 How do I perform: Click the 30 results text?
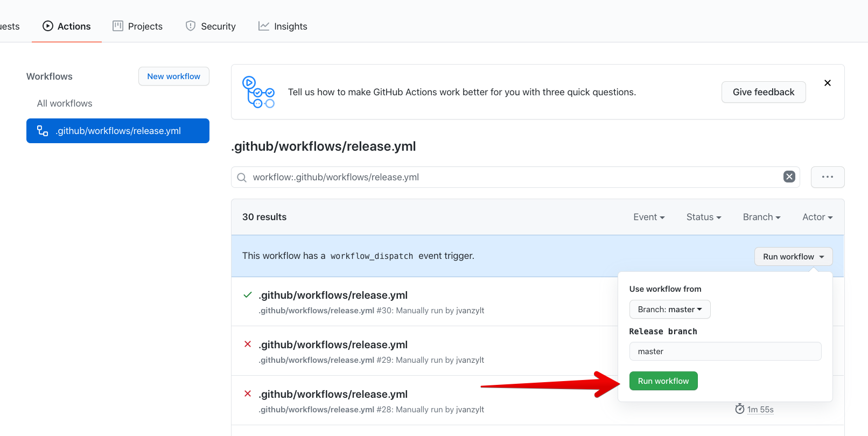[x=264, y=217]
